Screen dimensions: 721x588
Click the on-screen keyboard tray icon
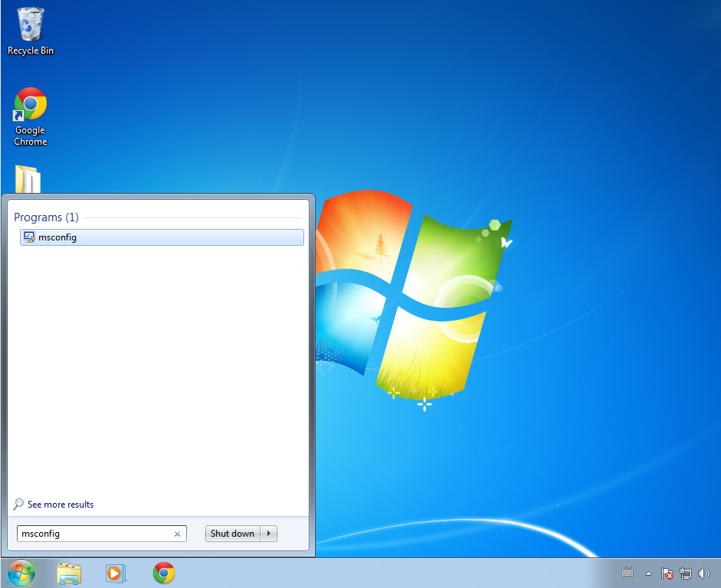coord(628,573)
